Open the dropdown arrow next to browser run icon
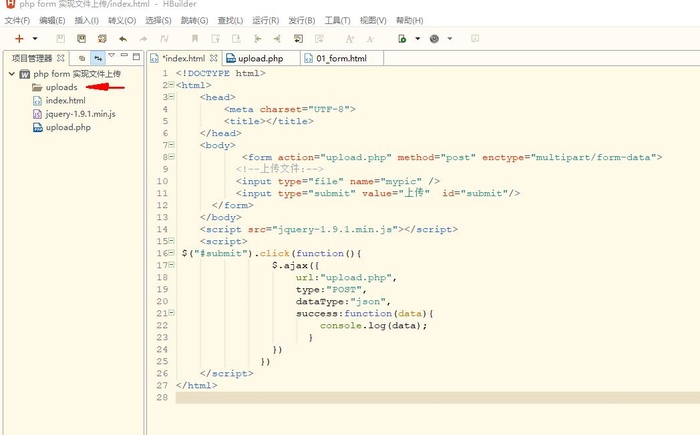The image size is (700, 435). (417, 39)
